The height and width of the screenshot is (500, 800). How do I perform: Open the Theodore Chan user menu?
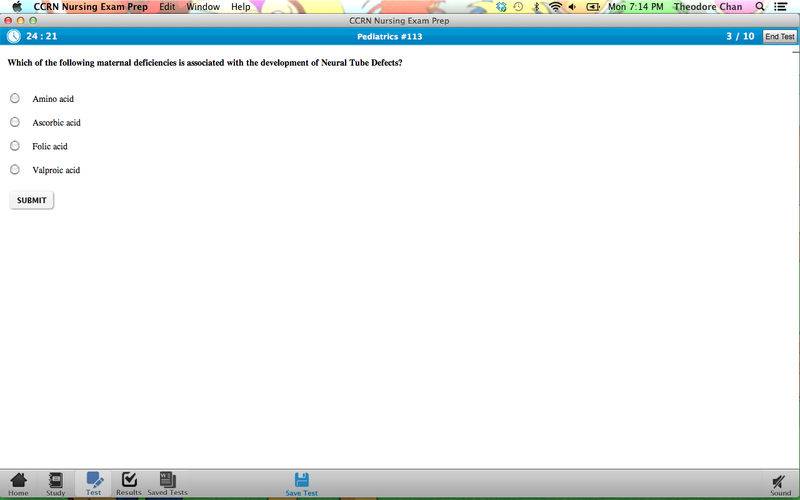click(x=708, y=7)
